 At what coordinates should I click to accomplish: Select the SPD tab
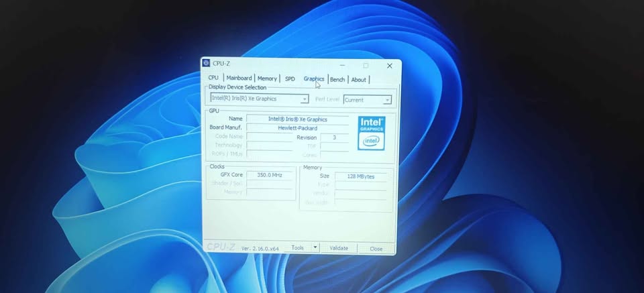click(x=290, y=79)
